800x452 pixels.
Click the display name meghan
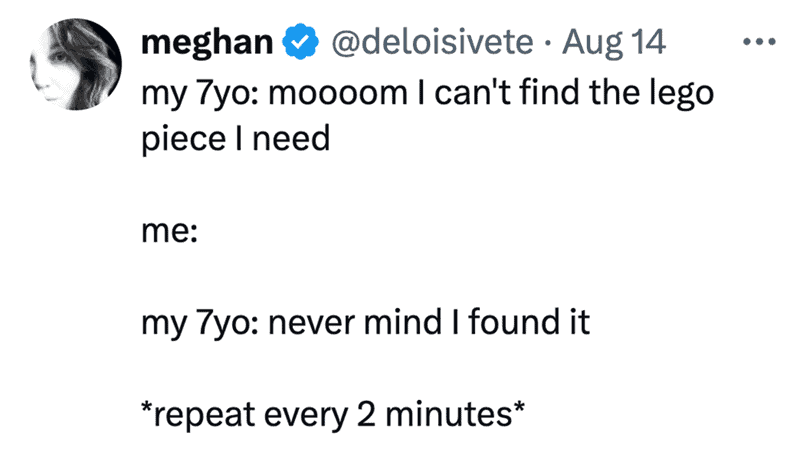click(x=207, y=42)
